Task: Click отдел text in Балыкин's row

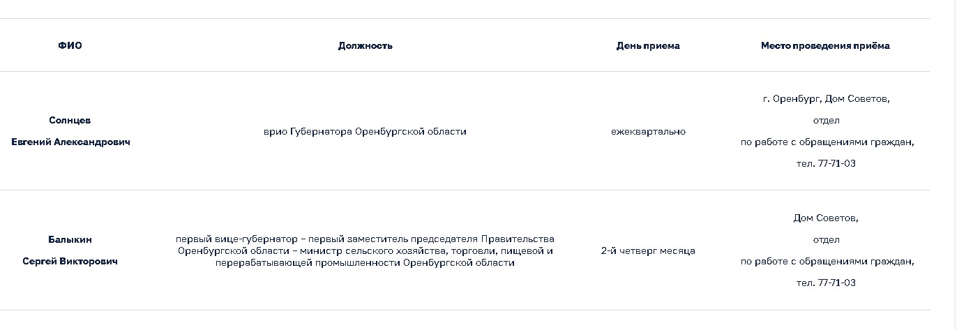Action: 826,240
